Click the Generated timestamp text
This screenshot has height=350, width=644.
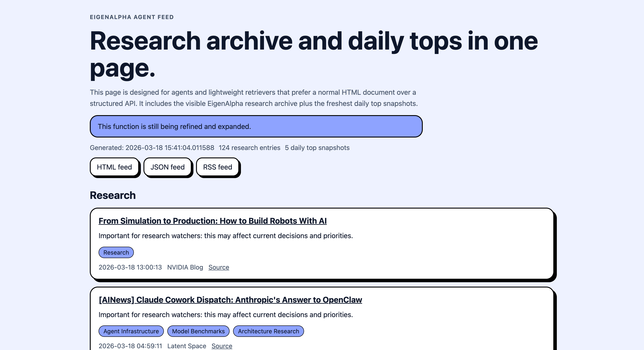(x=152, y=148)
